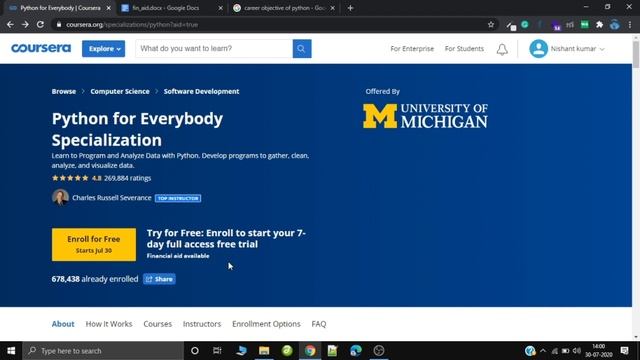Screen dimensions: 640x360
Task: Select the Instructors tab
Action: tap(202, 324)
